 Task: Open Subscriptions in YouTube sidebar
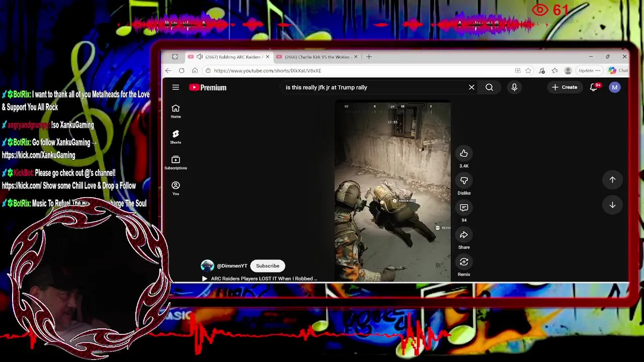click(176, 162)
